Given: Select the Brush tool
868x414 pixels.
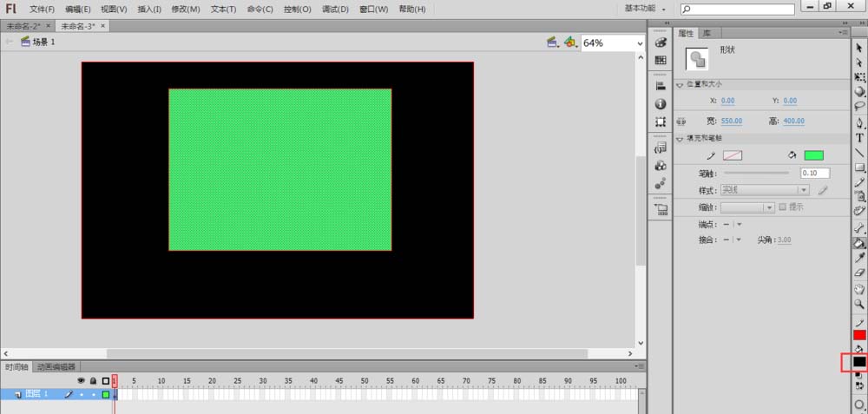Looking at the screenshot, I should (859, 196).
